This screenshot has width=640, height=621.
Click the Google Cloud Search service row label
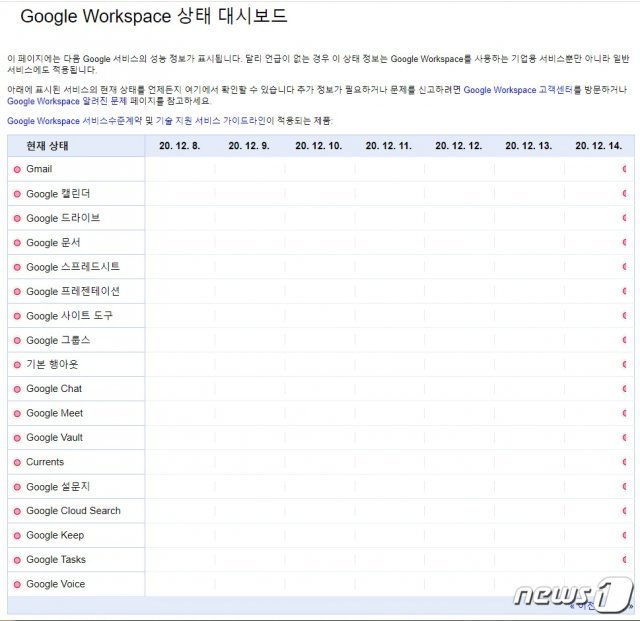point(73,511)
